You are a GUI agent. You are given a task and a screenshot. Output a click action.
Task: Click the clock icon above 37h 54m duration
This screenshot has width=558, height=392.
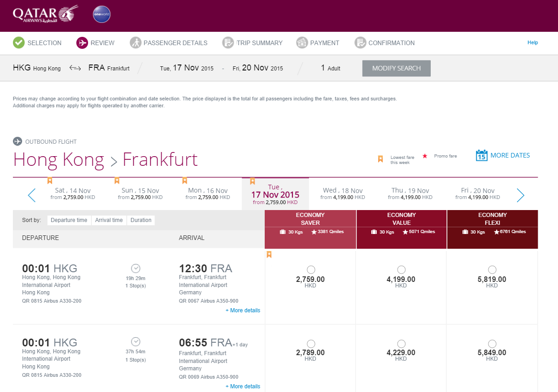[x=136, y=342]
